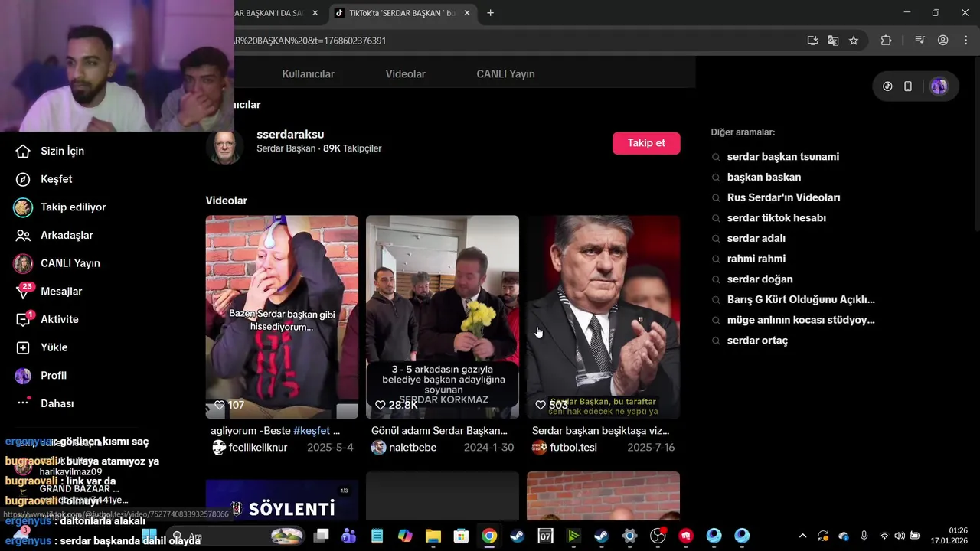Viewport: 980px width, 551px height.
Task: Open Chrome three-dot menu
Action: click(967, 41)
